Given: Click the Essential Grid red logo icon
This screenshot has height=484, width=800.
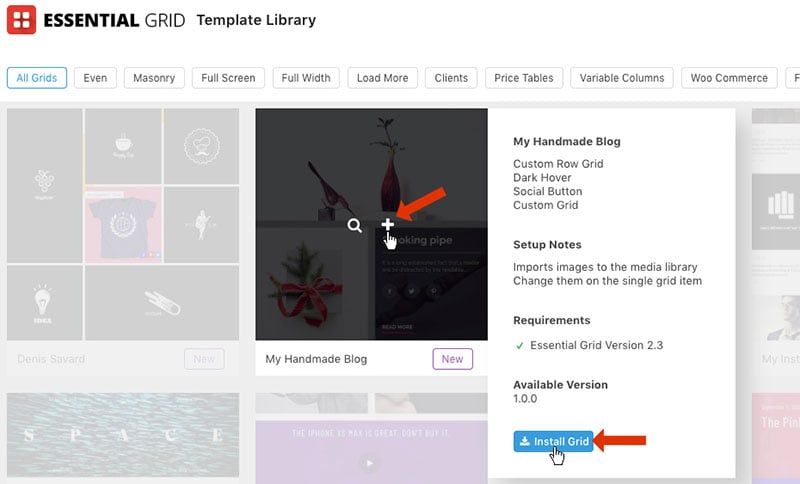Looking at the screenshot, I should 21,20.
